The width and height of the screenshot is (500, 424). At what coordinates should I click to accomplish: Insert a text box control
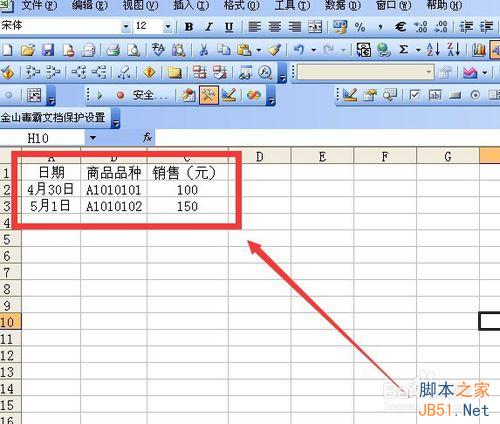click(x=435, y=95)
